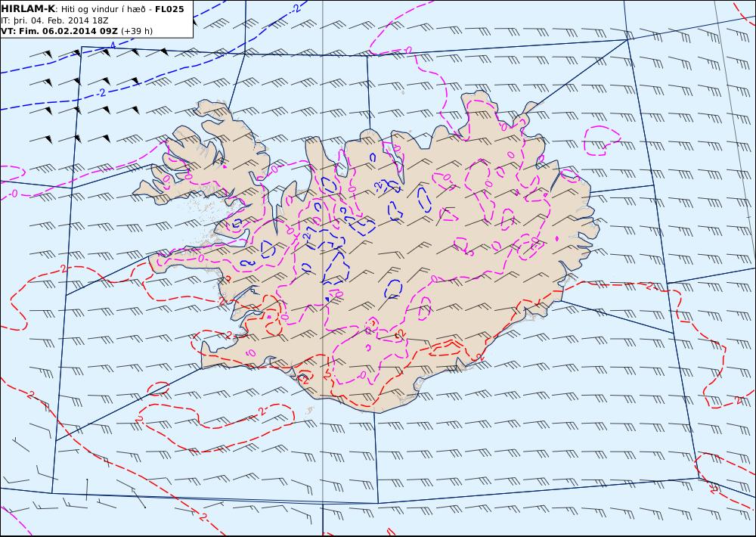Click the HIRLAM-K model name in the legend
Viewport: 756px width, 537px height.
pyautogui.click(x=29, y=8)
